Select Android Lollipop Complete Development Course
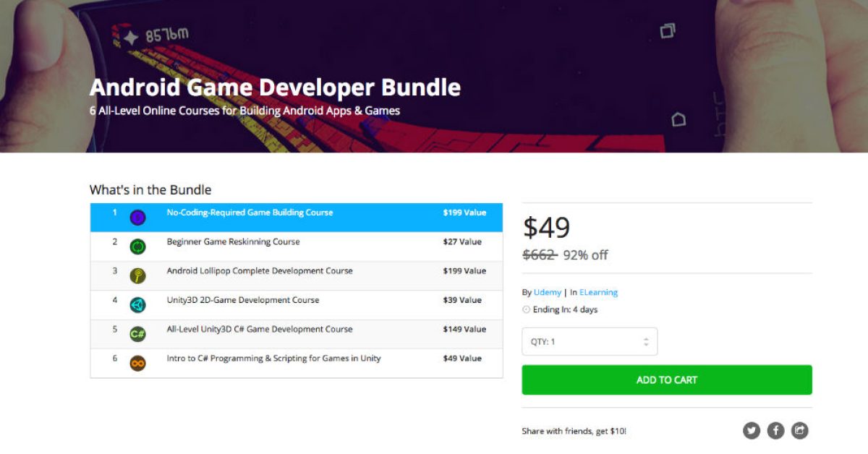The image size is (868, 454). click(x=260, y=271)
